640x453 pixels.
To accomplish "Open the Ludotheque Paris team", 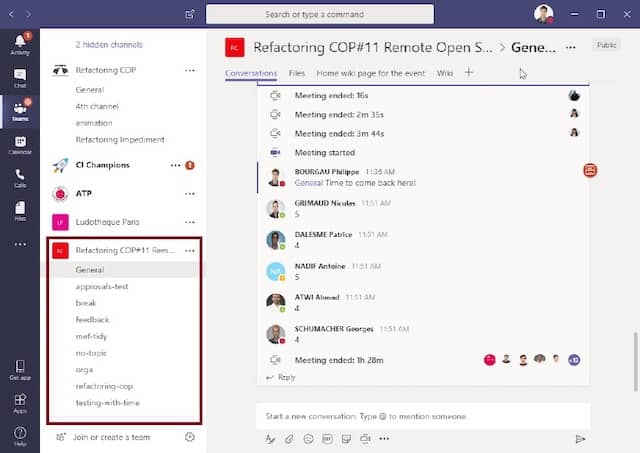I will (x=107, y=222).
